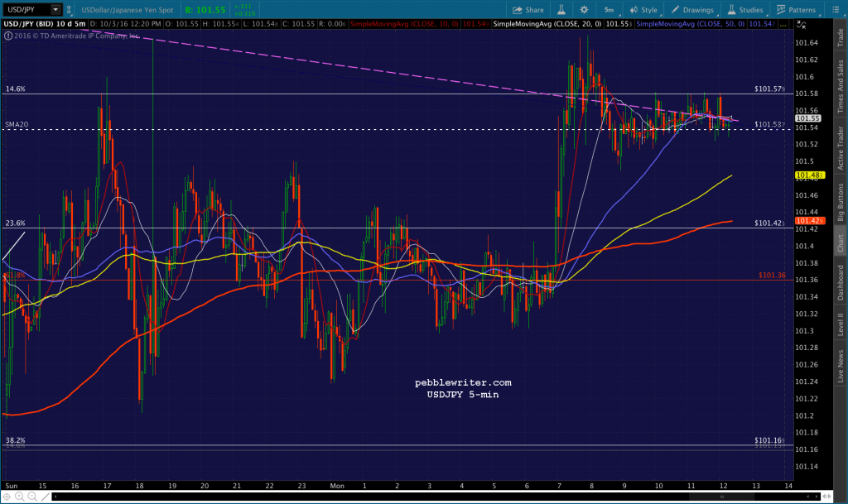Open the USD/JPY symbol dropdown arrow
This screenshot has width=848, height=504.
click(x=55, y=10)
